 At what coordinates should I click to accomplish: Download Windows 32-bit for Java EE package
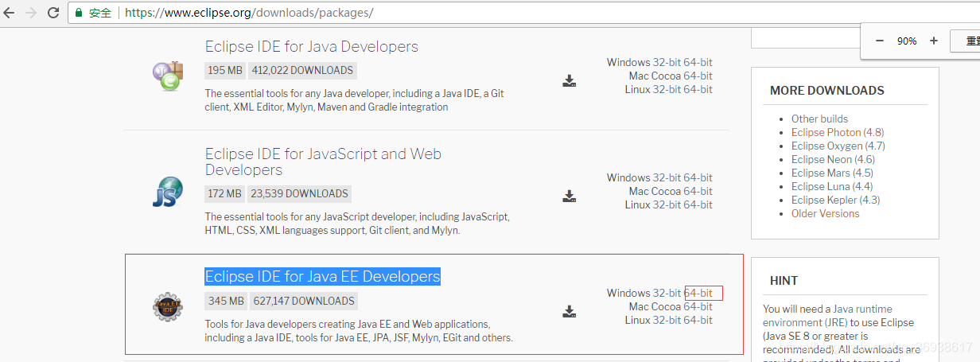coord(667,293)
